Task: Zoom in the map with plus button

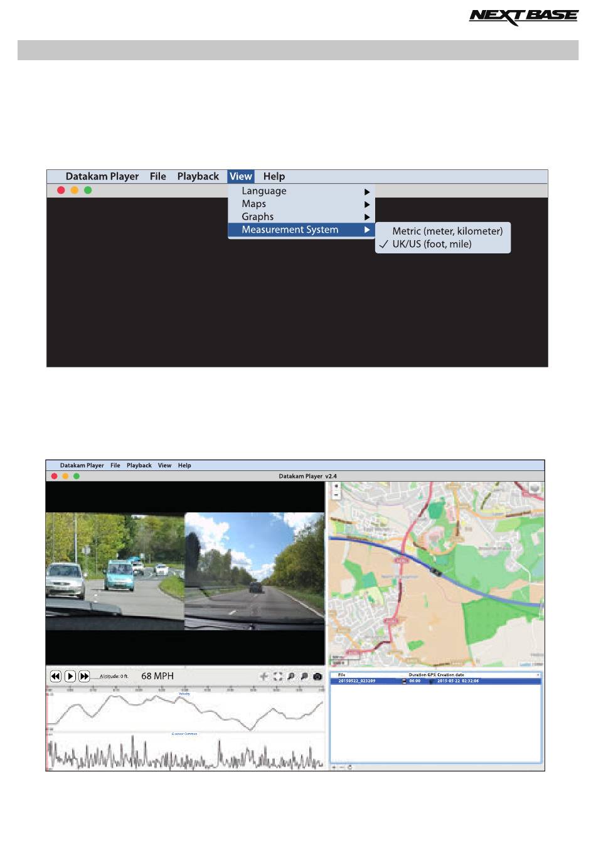Action: pyautogui.click(x=336, y=486)
